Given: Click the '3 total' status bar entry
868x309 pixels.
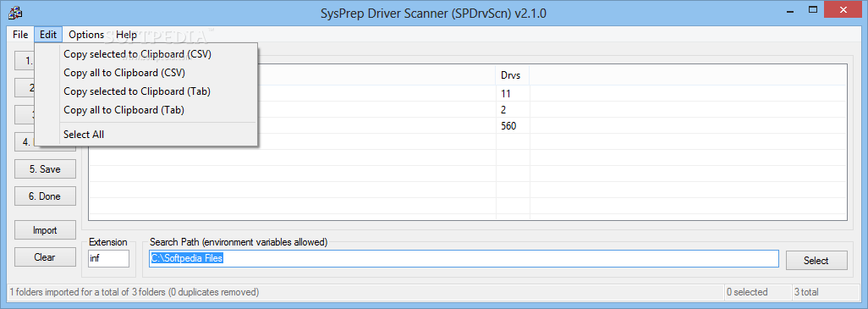Looking at the screenshot, I should [825, 292].
